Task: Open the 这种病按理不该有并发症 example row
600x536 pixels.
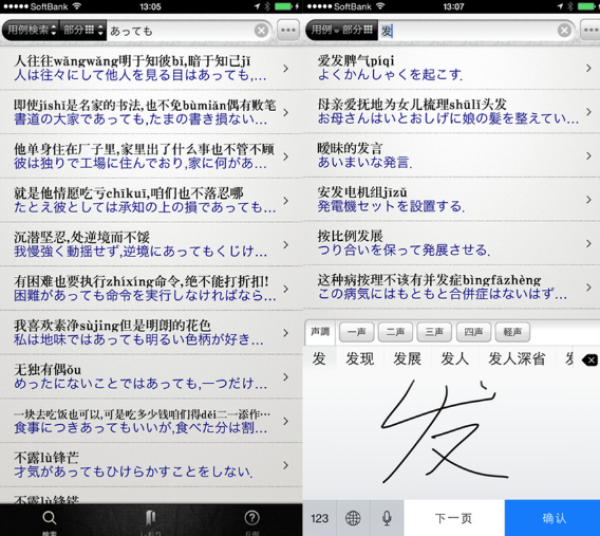Action: pos(452,287)
